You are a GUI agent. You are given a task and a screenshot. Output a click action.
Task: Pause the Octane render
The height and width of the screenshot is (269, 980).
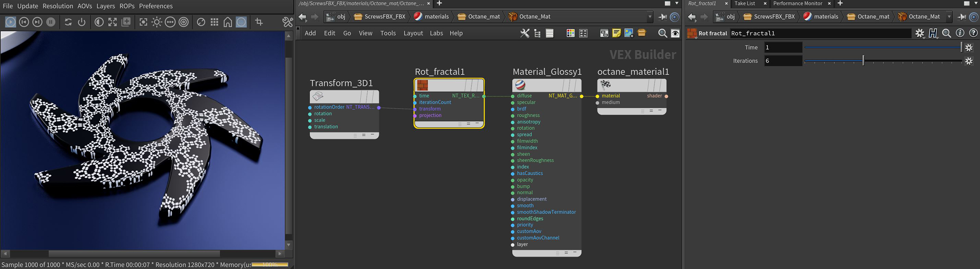pos(51,22)
